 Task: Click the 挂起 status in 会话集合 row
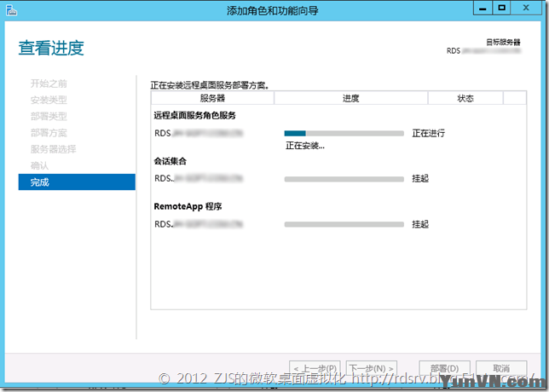pyautogui.click(x=420, y=178)
